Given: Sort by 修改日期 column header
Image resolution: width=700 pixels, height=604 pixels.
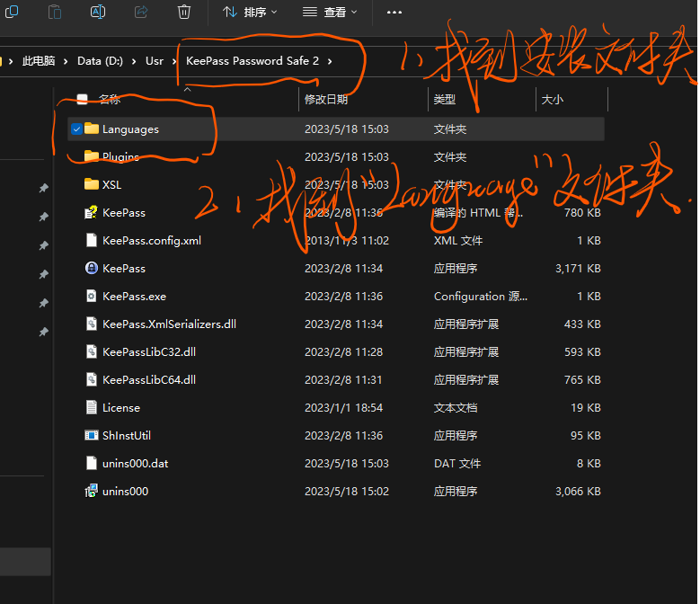Looking at the screenshot, I should pos(326,99).
